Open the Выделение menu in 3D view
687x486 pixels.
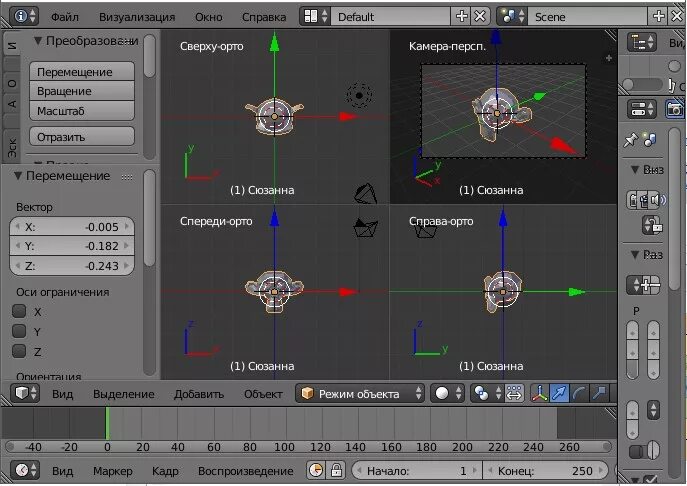124,394
